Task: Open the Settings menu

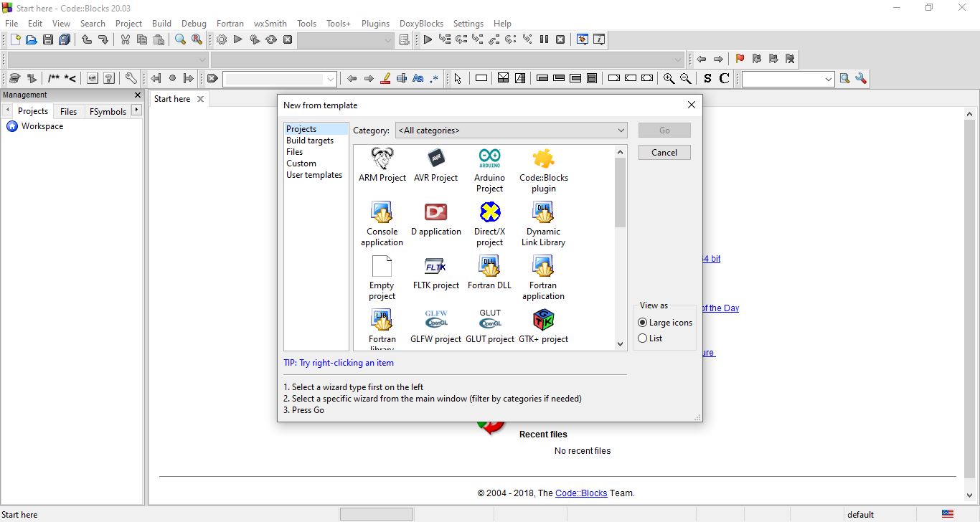Action: (468, 24)
